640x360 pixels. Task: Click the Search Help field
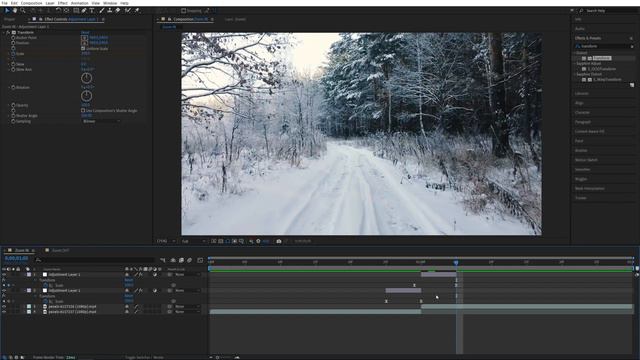[608, 11]
